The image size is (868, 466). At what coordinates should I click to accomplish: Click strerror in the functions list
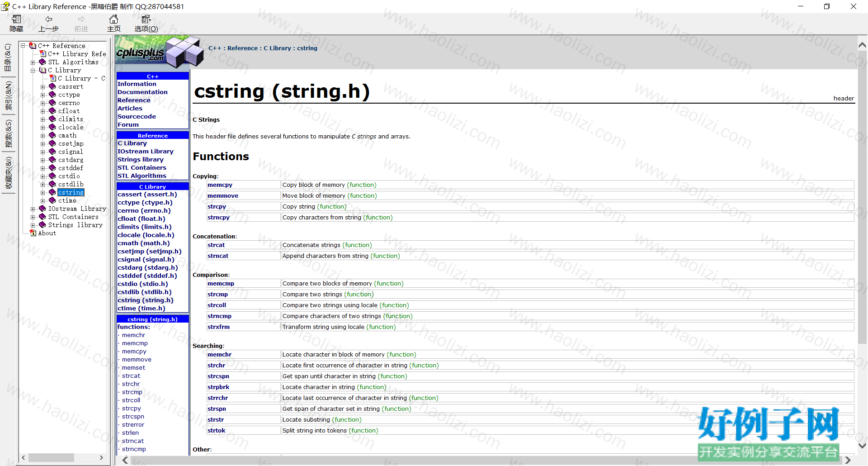(x=133, y=424)
